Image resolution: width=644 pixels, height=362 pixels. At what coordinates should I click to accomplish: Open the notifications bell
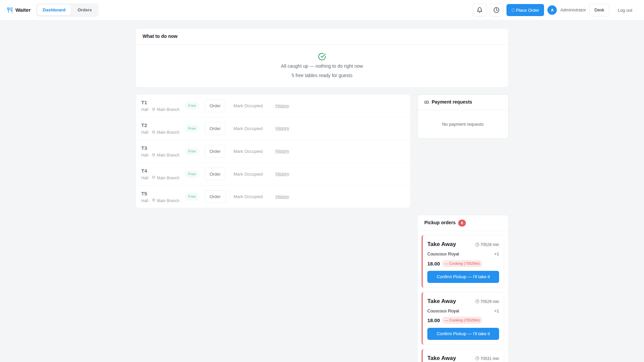point(480,10)
